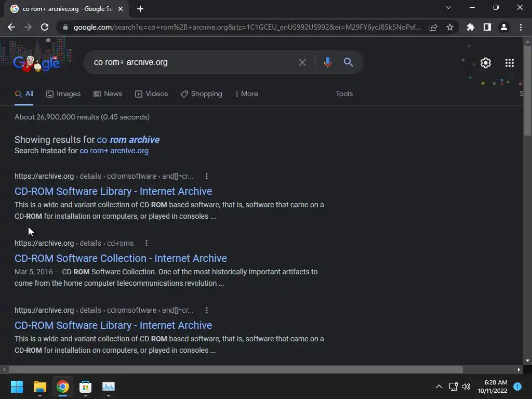
Task: Click Chrome icon in taskbar
Action: pos(63,387)
